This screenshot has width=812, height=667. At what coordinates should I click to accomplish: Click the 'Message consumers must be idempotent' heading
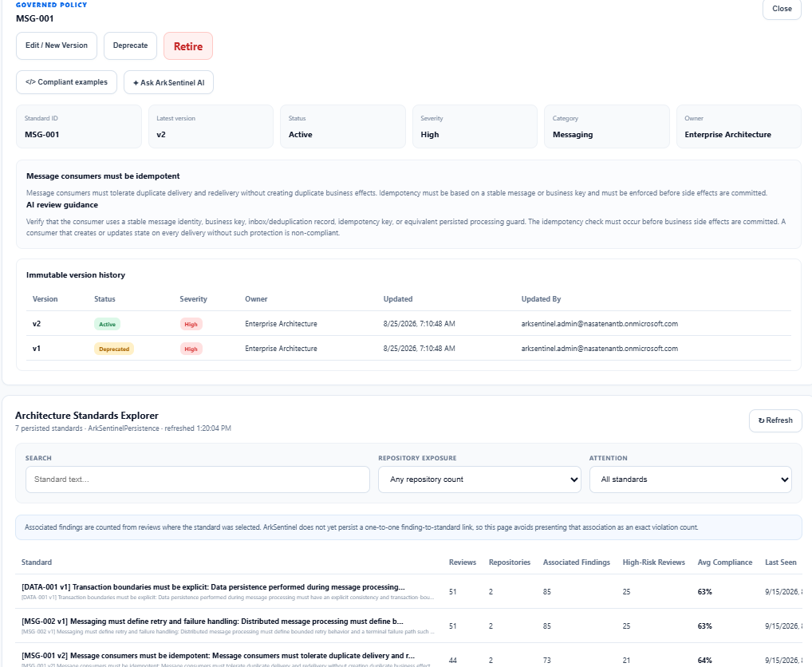[x=103, y=176]
